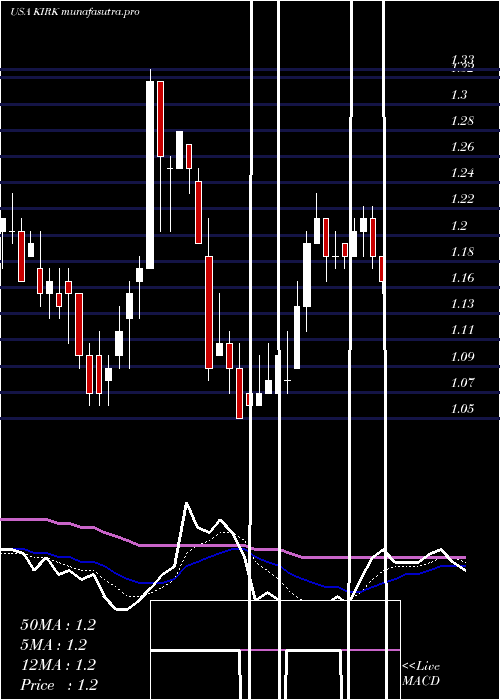
Task: Click the 1.18 price axis label
Action: click(x=462, y=252)
